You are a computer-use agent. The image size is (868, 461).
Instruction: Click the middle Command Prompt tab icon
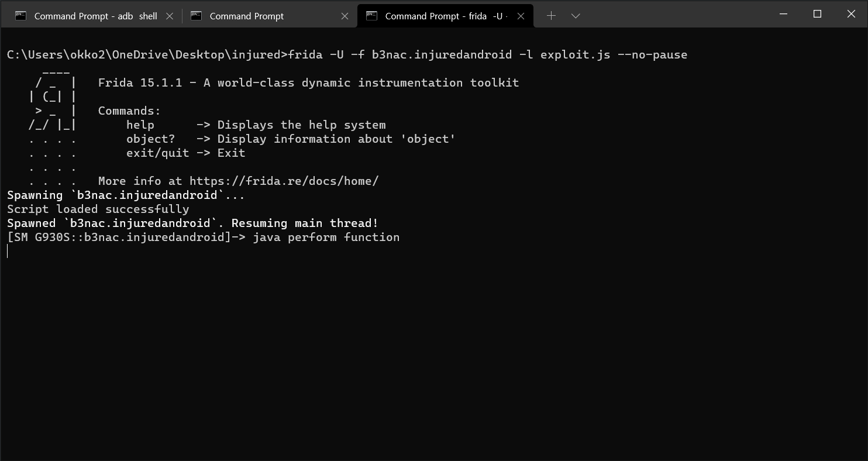click(x=197, y=16)
